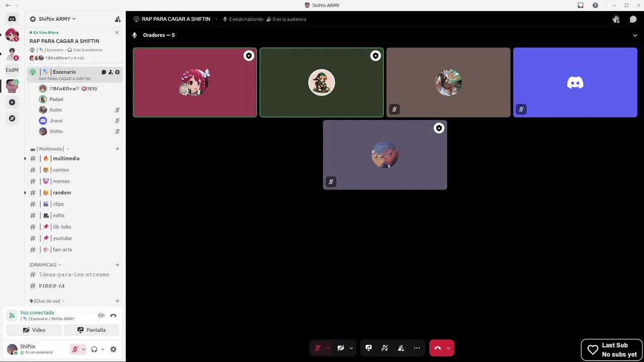The width and height of the screenshot is (644, 362).
Task: Click the invite people icon beside Shiftin ARMY
Action: (118, 19)
